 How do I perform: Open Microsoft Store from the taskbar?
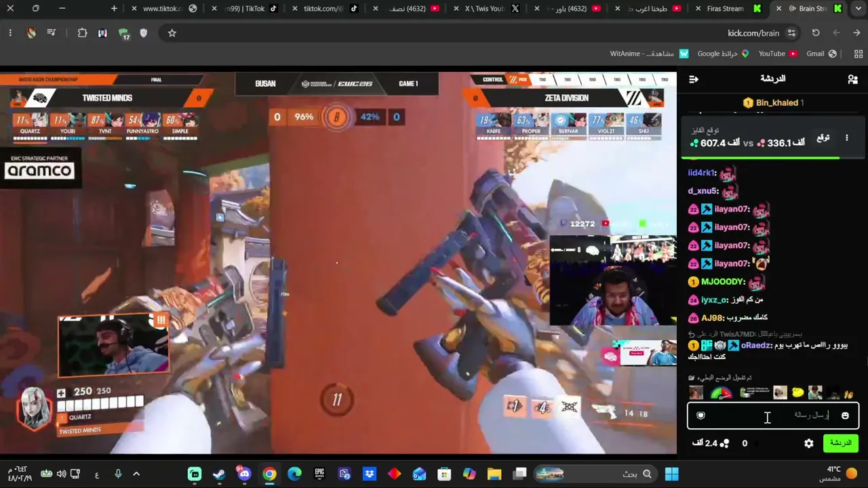pos(444,474)
